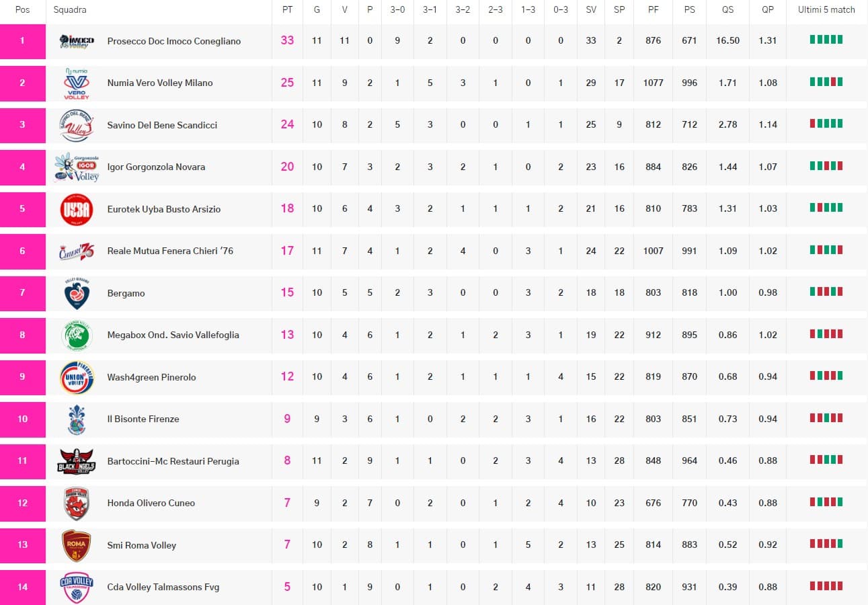Viewport: 868px width, 605px height.
Task: Click Conegliano's last five match results bars
Action: click(826, 40)
